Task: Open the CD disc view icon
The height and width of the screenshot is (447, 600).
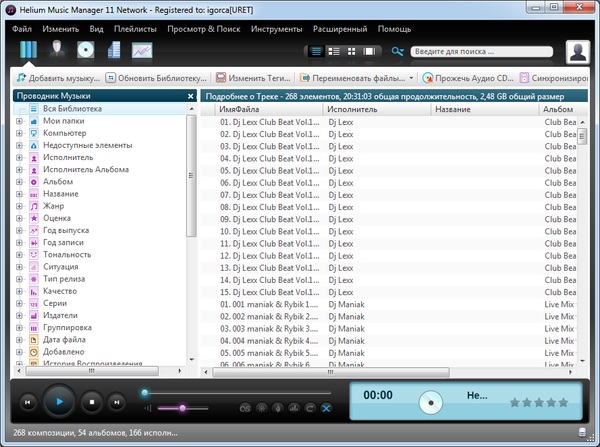Action: (x=85, y=51)
